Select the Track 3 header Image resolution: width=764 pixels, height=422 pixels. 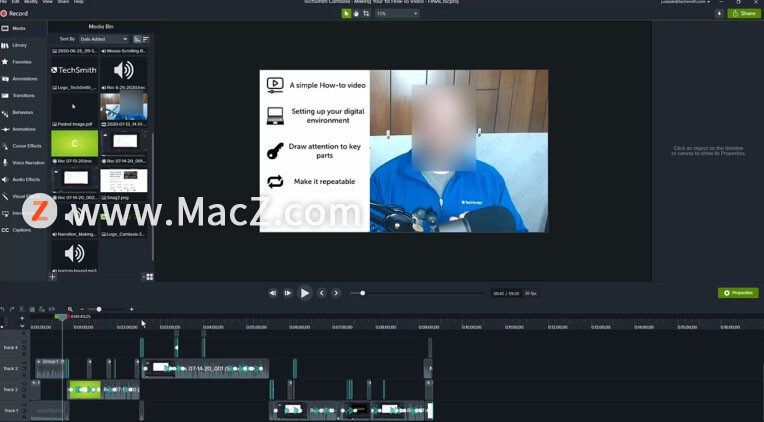pos(11,368)
